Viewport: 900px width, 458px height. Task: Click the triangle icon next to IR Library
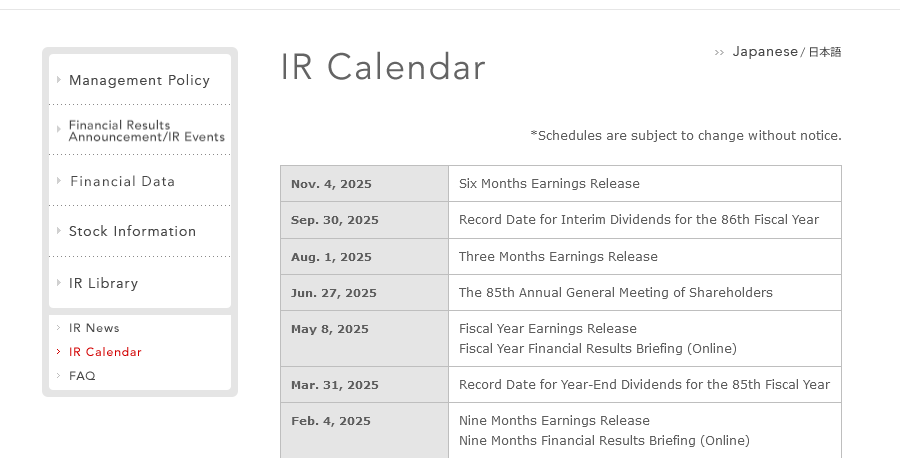(59, 282)
